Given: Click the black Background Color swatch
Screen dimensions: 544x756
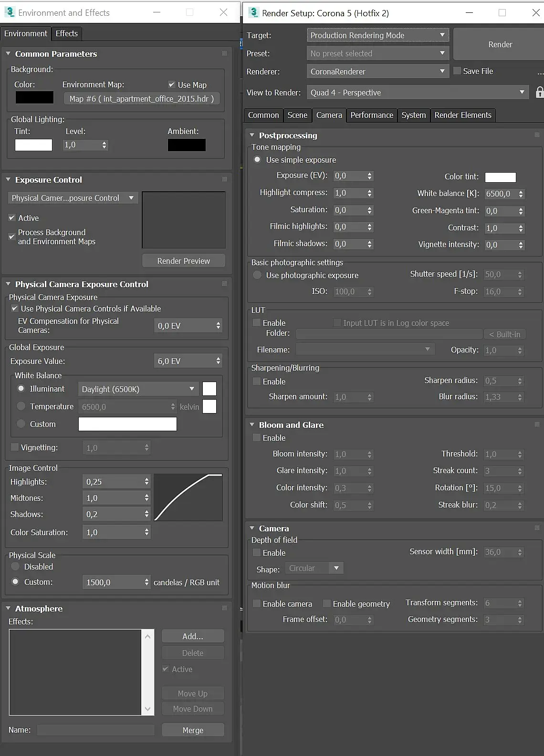Looking at the screenshot, I should (34, 97).
